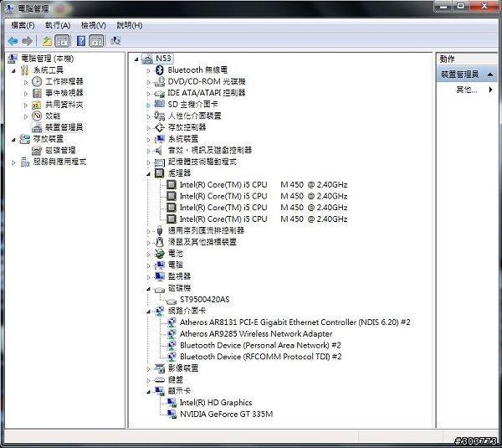Select the 電池 battery icon
The height and width of the screenshot is (448, 502).
point(160,254)
